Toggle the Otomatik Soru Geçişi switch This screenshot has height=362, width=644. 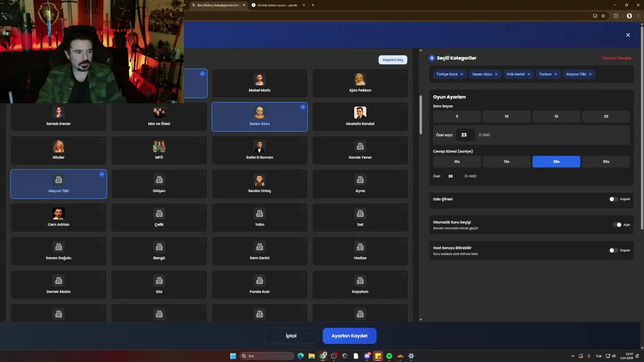(x=617, y=225)
